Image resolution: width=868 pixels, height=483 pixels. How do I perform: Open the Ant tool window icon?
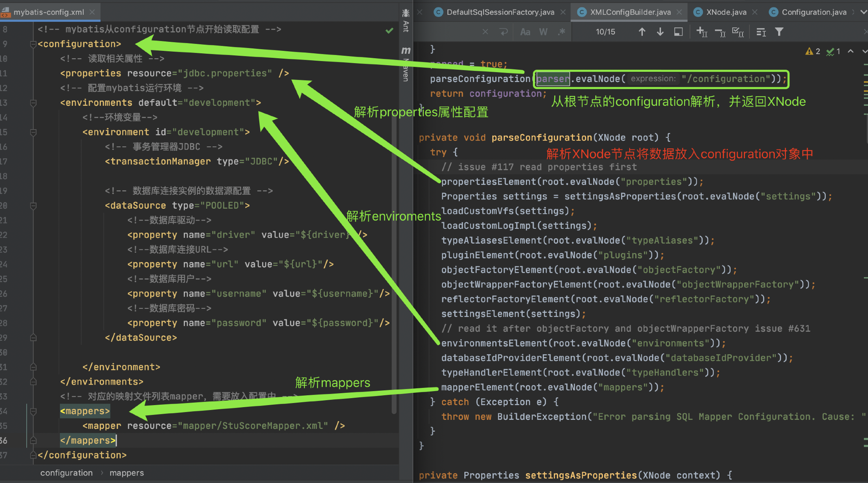point(406,21)
